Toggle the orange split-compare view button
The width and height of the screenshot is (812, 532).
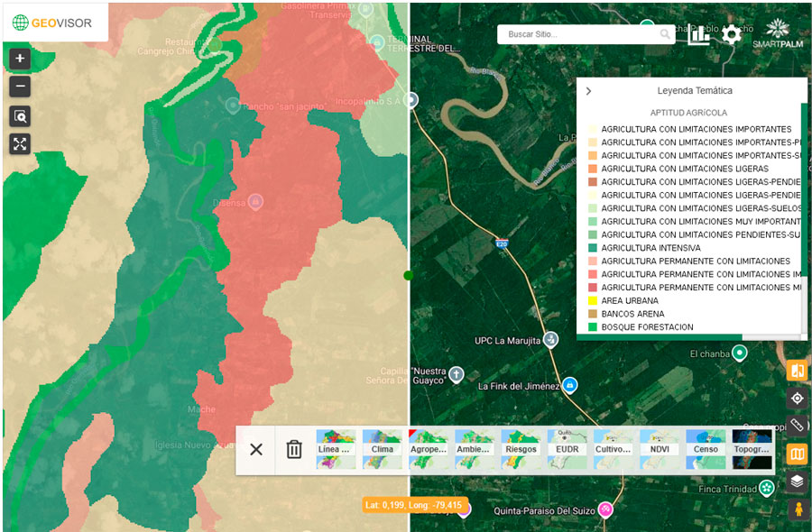[797, 371]
